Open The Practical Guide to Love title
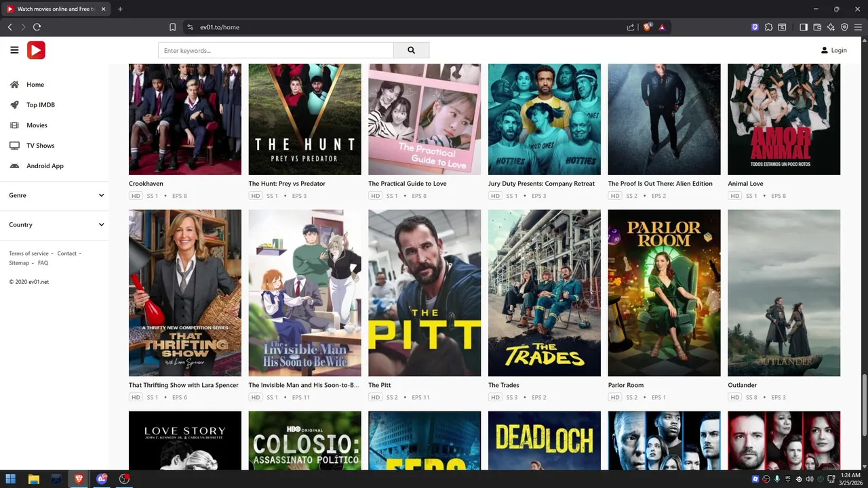 tap(408, 184)
